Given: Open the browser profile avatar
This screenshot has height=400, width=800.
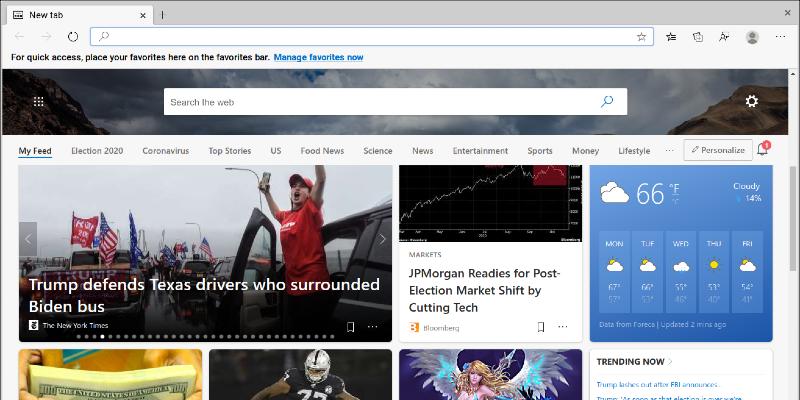Looking at the screenshot, I should (752, 37).
